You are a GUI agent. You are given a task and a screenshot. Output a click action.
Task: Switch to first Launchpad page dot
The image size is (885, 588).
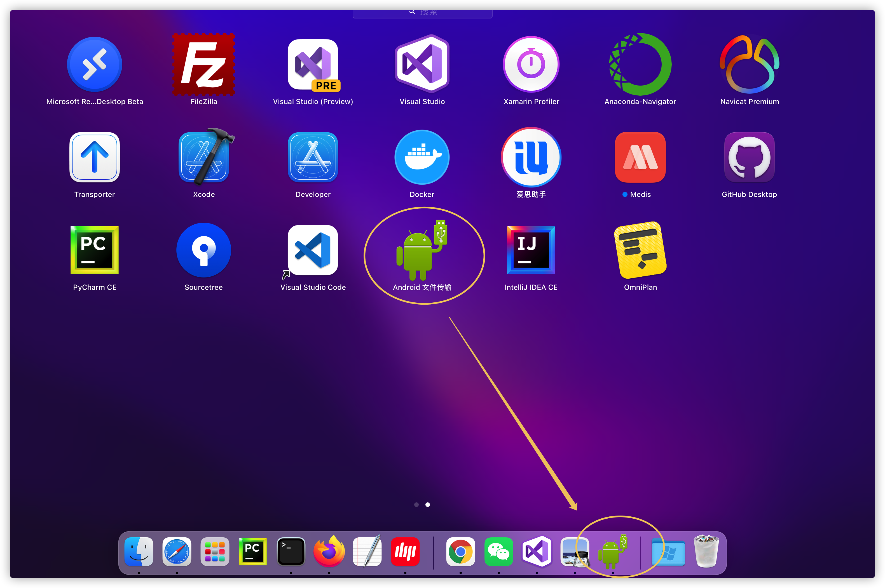point(416,505)
